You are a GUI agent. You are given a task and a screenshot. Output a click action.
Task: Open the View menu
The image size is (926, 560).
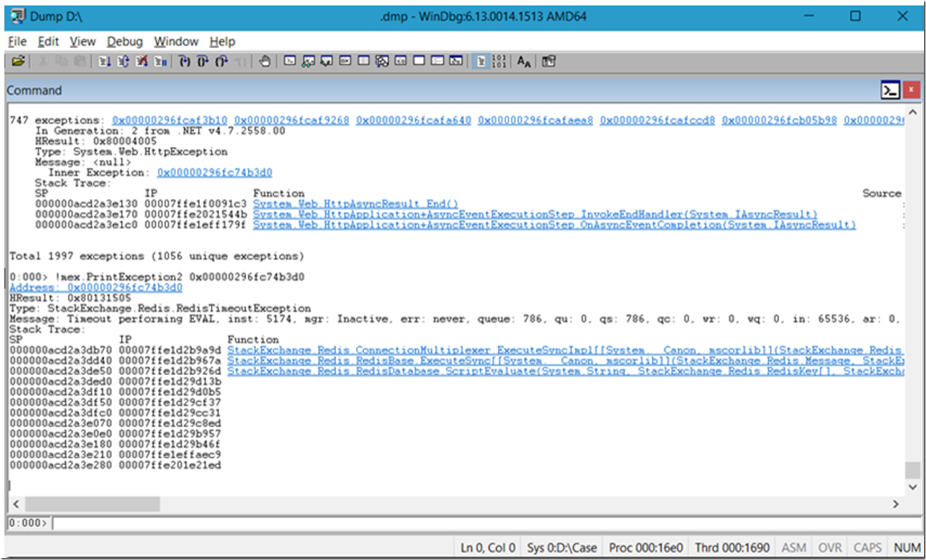(83, 41)
